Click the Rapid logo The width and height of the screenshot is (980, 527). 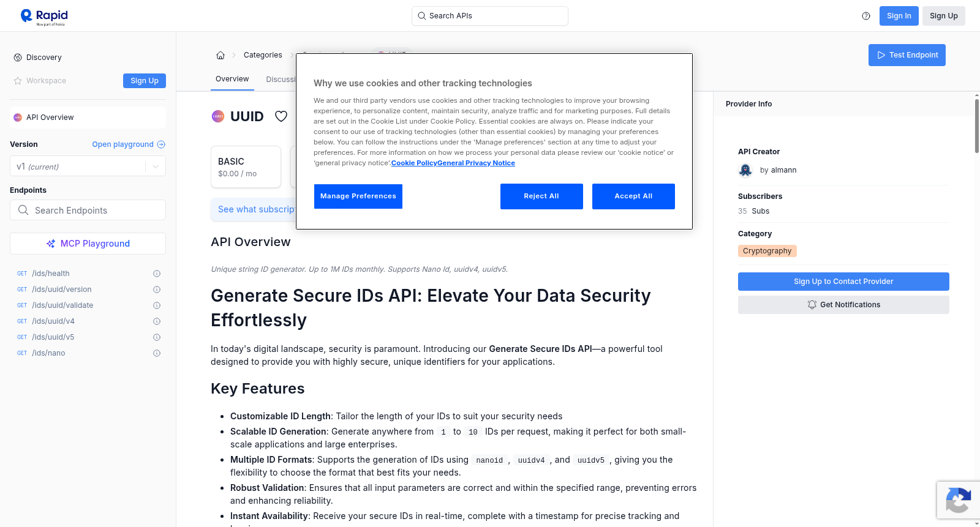click(44, 17)
